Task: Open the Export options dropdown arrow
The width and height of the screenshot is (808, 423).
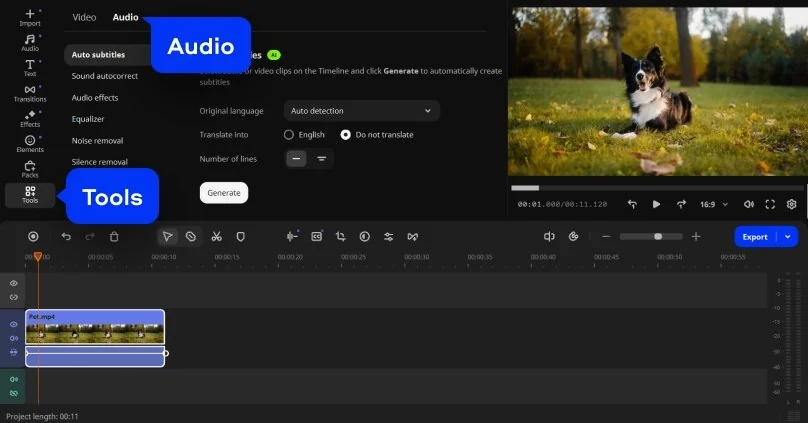Action: [789, 237]
